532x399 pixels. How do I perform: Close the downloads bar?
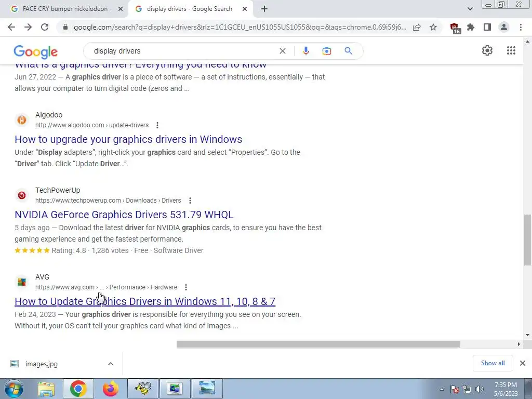523,363
